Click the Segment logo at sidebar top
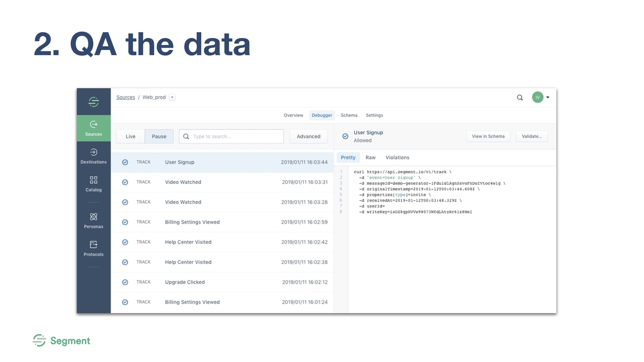644x362 pixels. 93,102
